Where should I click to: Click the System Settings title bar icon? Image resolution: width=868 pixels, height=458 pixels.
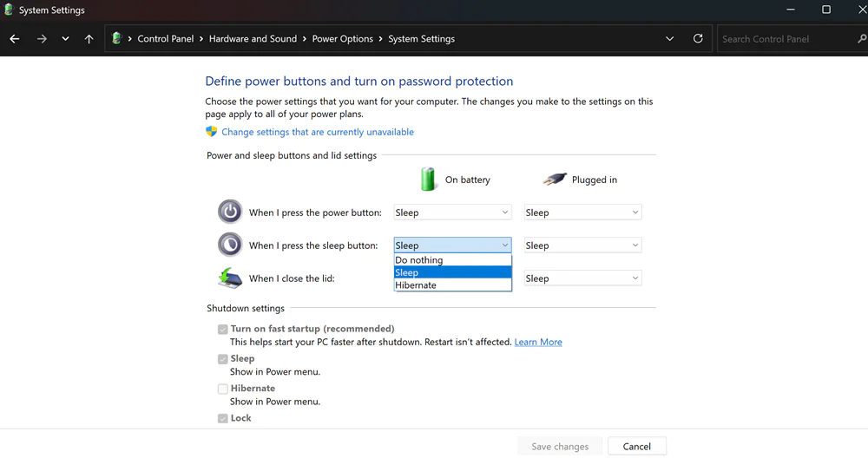click(9, 10)
